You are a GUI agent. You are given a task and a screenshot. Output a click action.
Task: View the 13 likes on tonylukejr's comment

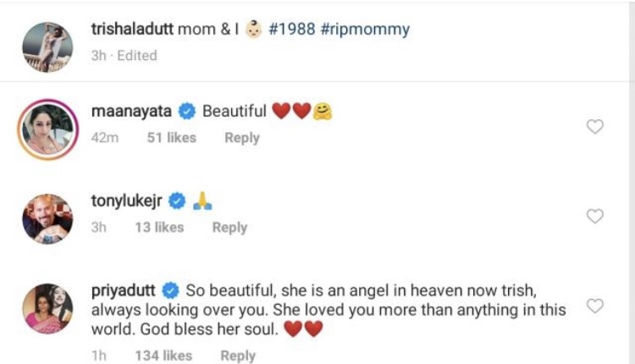tap(158, 228)
